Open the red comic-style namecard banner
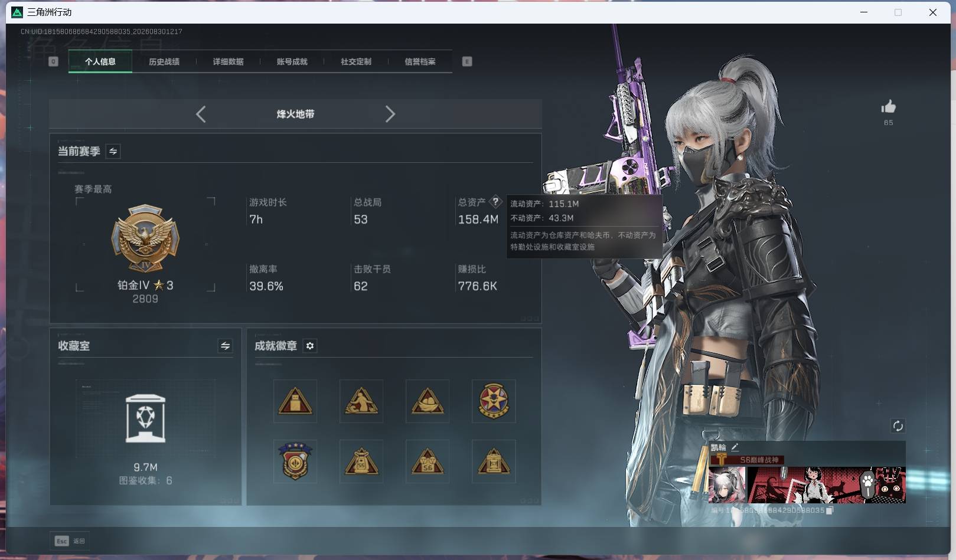 coord(827,485)
